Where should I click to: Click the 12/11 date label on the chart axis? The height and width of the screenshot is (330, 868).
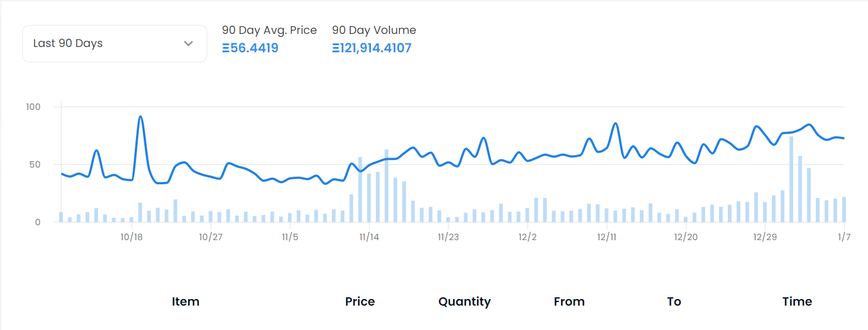pos(606,237)
